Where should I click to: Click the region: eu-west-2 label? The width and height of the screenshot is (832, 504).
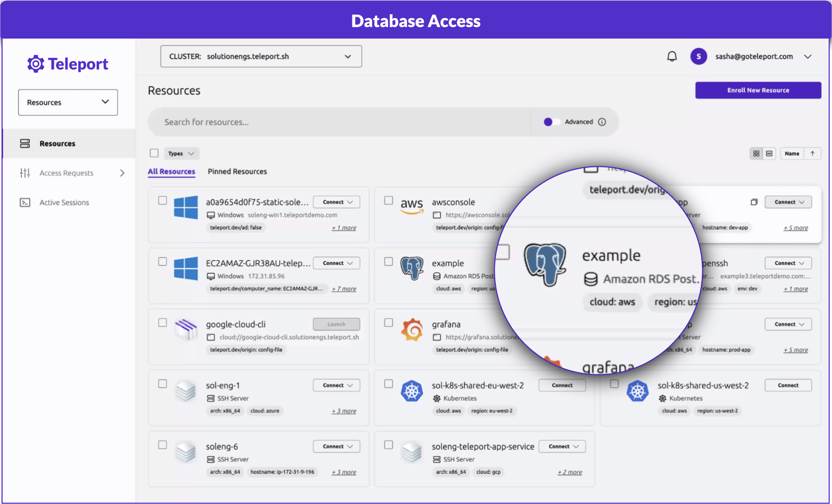point(492,411)
